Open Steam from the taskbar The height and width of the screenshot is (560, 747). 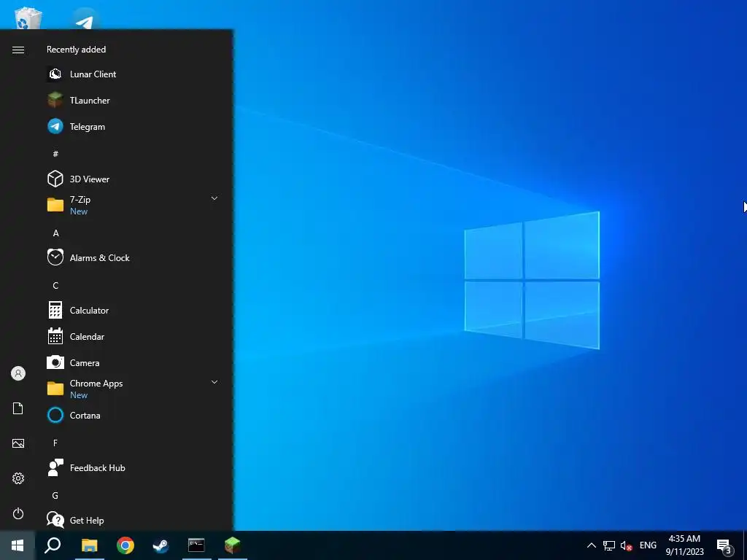tap(160, 545)
